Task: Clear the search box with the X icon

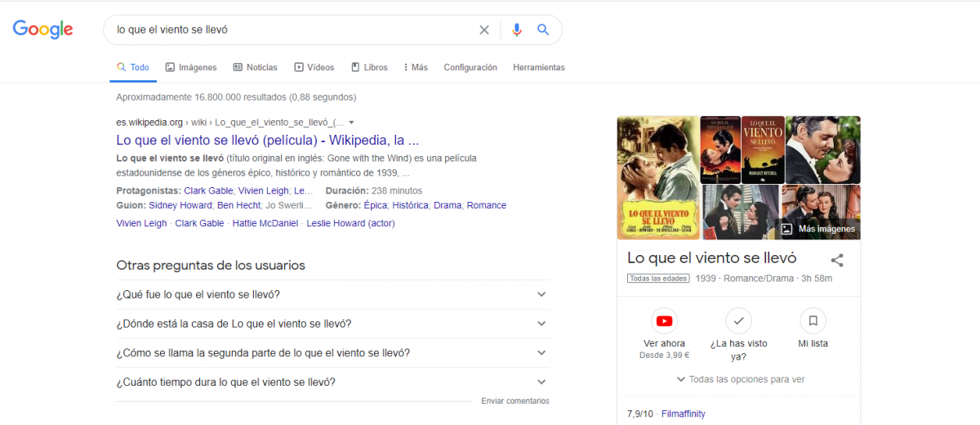Action: (x=484, y=30)
